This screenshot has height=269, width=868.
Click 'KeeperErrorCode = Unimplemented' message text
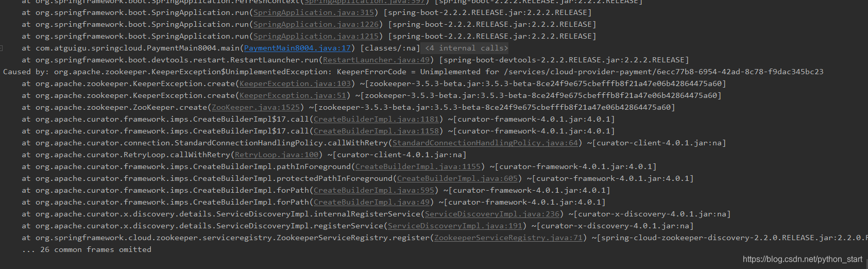(409, 72)
